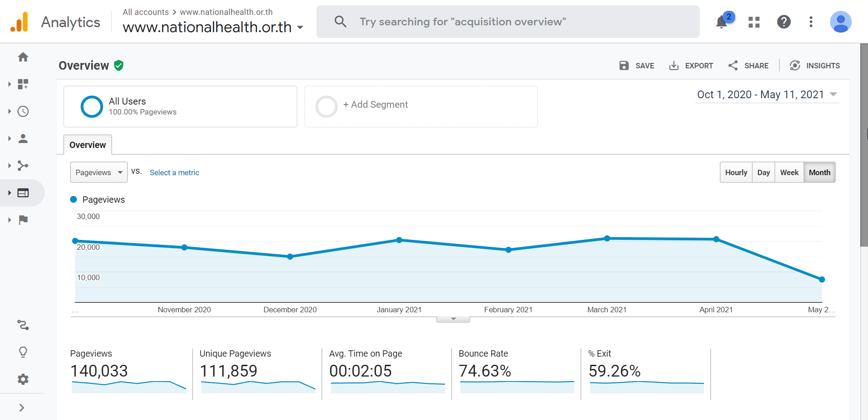Open Audience person icon in sidebar
This screenshot has height=420, width=868.
23,138
